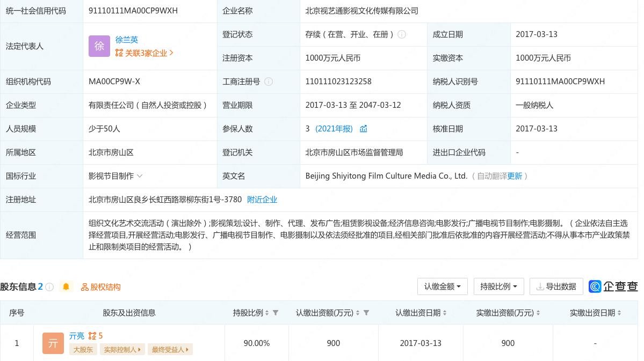Viewport: 644px width, 361px height.
Task: Click the 企查查 logo
Action: coord(613,286)
